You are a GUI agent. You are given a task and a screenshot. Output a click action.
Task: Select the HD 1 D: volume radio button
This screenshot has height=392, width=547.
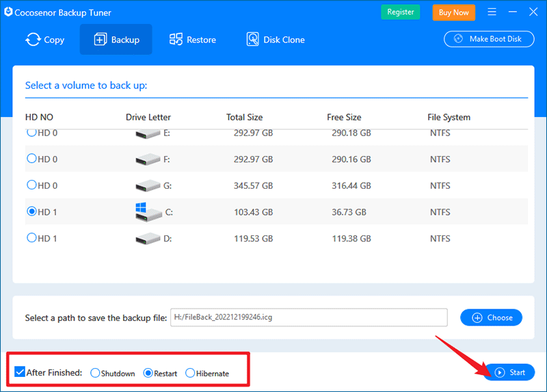(x=31, y=237)
